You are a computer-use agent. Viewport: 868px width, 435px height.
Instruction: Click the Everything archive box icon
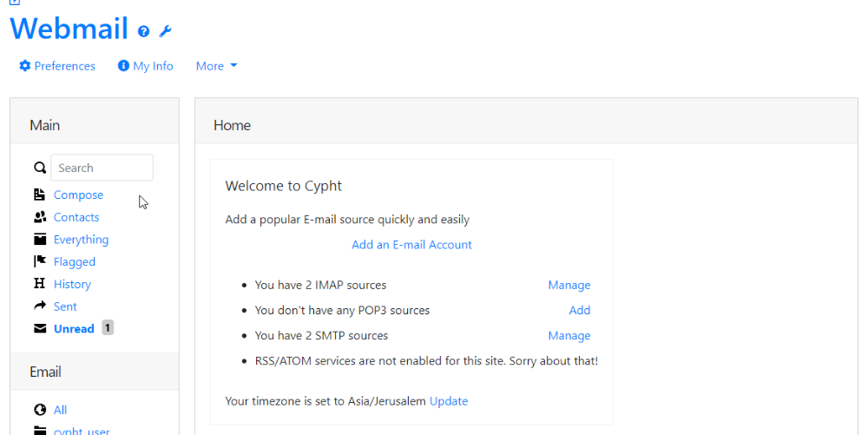(40, 239)
